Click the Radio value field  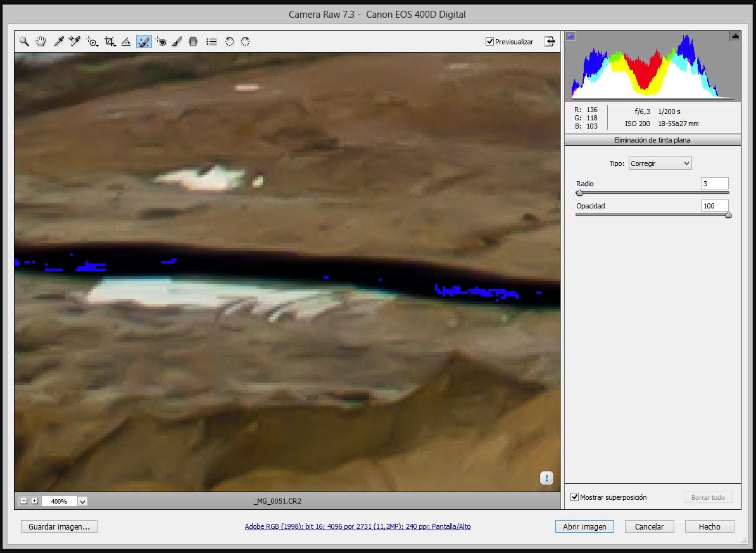tap(715, 183)
